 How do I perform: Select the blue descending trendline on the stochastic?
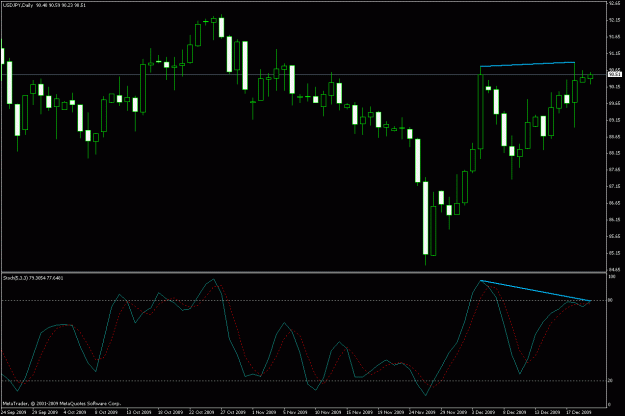(535, 291)
